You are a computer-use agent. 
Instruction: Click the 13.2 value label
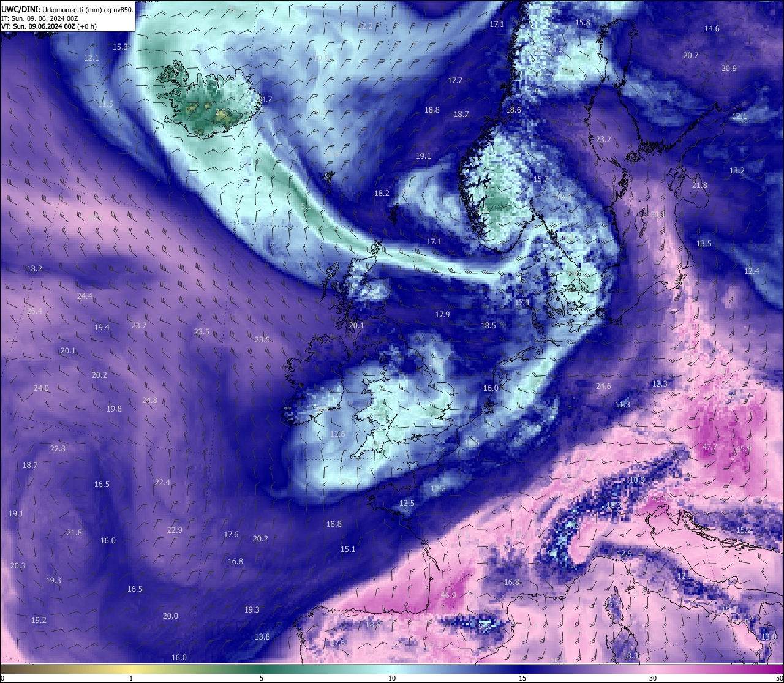pyautogui.click(x=737, y=170)
